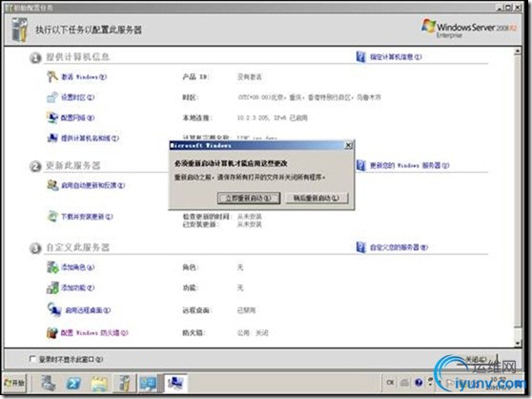The image size is (532, 399).
Task: Click the Enable Remote Desktop icon
Action: click(x=54, y=309)
